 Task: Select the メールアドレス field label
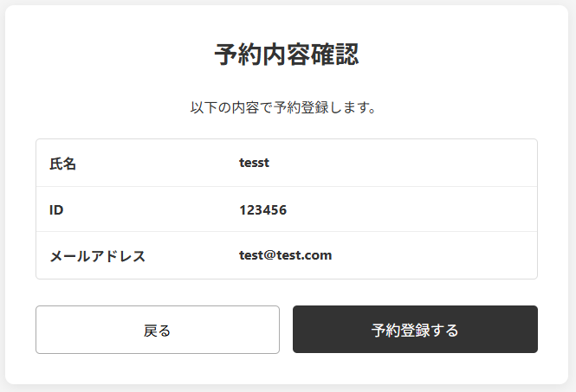pyautogui.click(x=97, y=256)
